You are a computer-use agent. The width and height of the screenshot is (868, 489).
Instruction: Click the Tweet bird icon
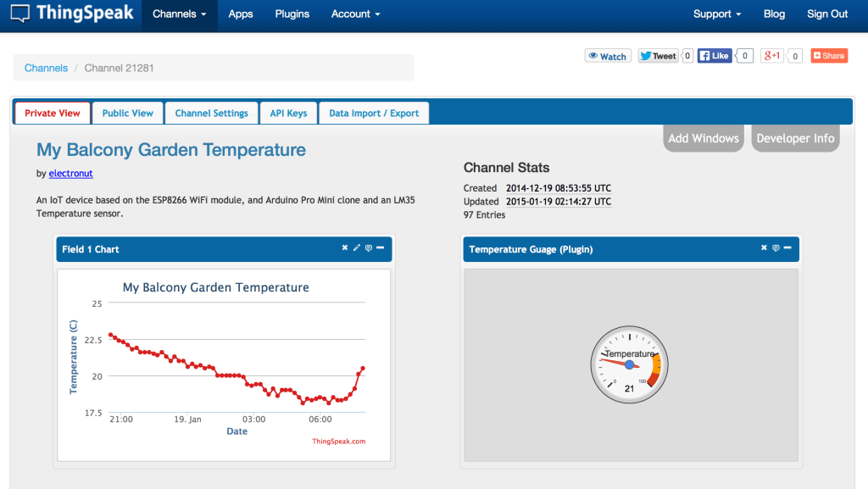[648, 55]
